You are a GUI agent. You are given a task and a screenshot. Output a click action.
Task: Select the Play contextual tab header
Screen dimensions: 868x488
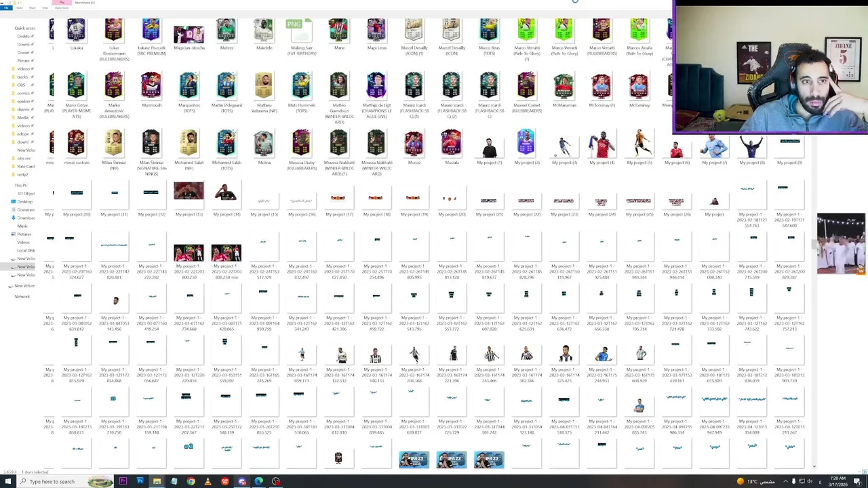(62, 2)
